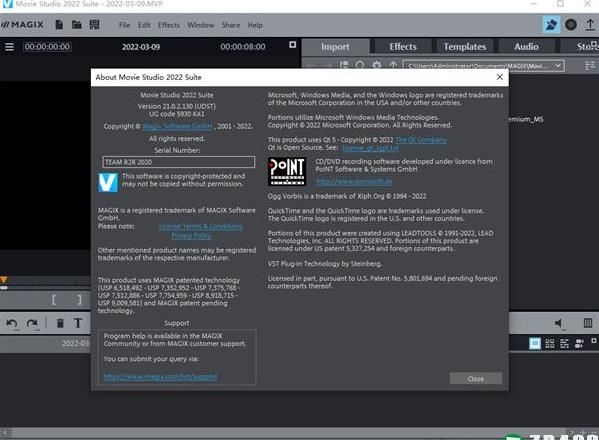
Task: Open the Share menu
Action: click(231, 25)
